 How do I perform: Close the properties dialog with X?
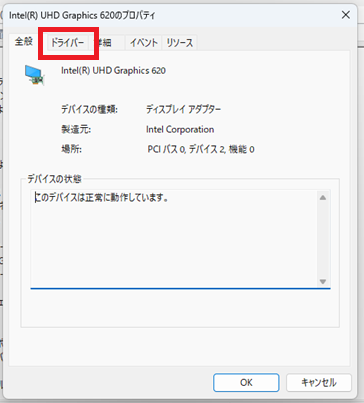[x=346, y=15]
